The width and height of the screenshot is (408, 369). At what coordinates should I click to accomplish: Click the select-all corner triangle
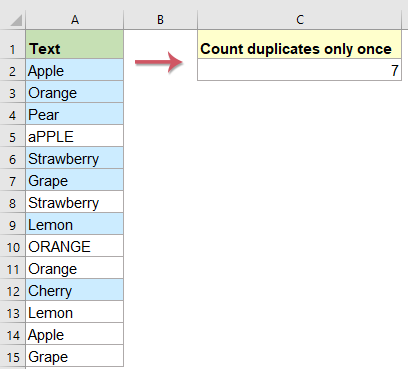pos(16,20)
